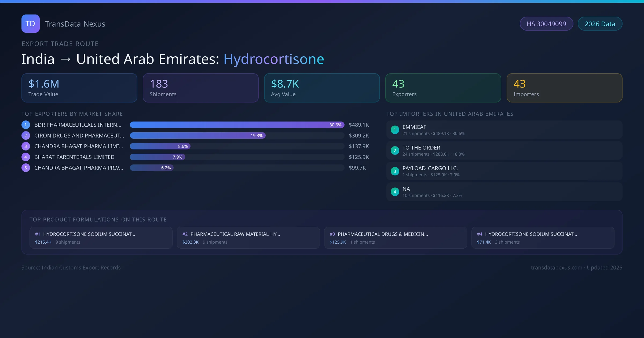Select the #3 Pharmaceutical Drugs & Medicin card

(x=395, y=238)
